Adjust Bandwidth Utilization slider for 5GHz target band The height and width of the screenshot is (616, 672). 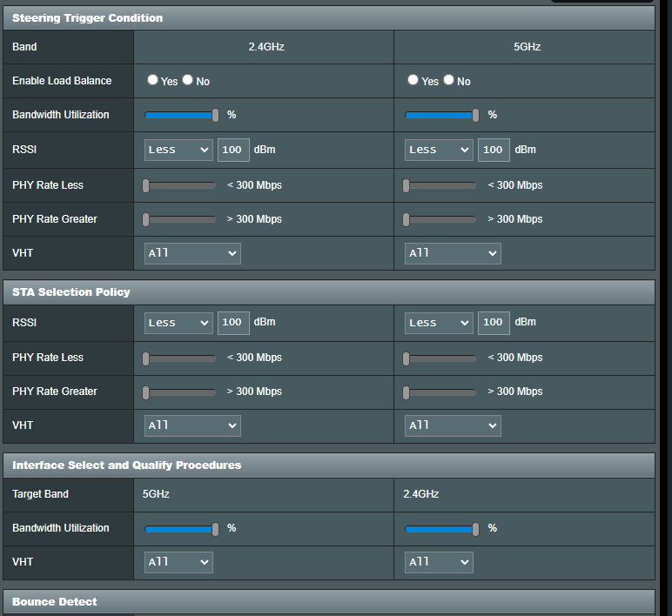(182, 529)
